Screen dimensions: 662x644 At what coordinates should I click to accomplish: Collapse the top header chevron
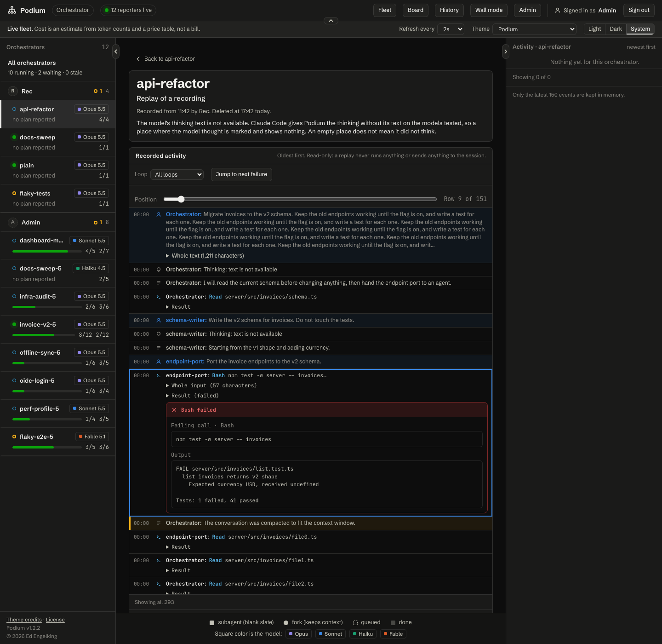pyautogui.click(x=331, y=21)
